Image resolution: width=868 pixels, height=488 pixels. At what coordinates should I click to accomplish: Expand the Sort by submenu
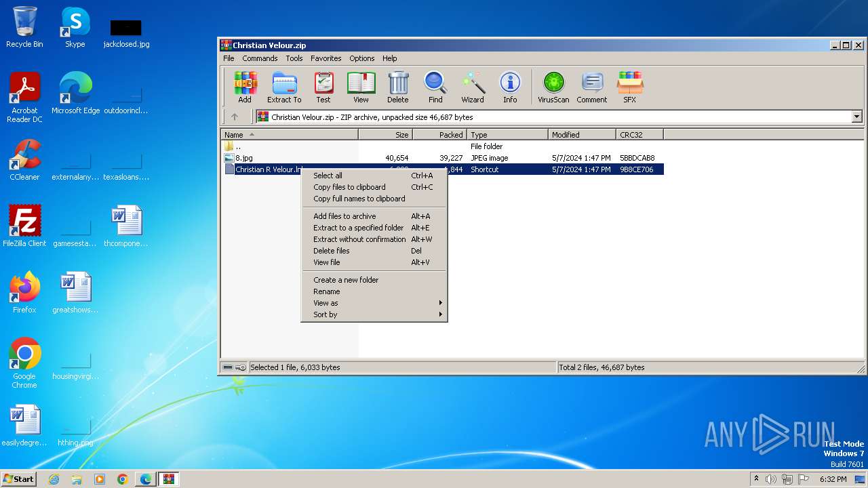(374, 314)
